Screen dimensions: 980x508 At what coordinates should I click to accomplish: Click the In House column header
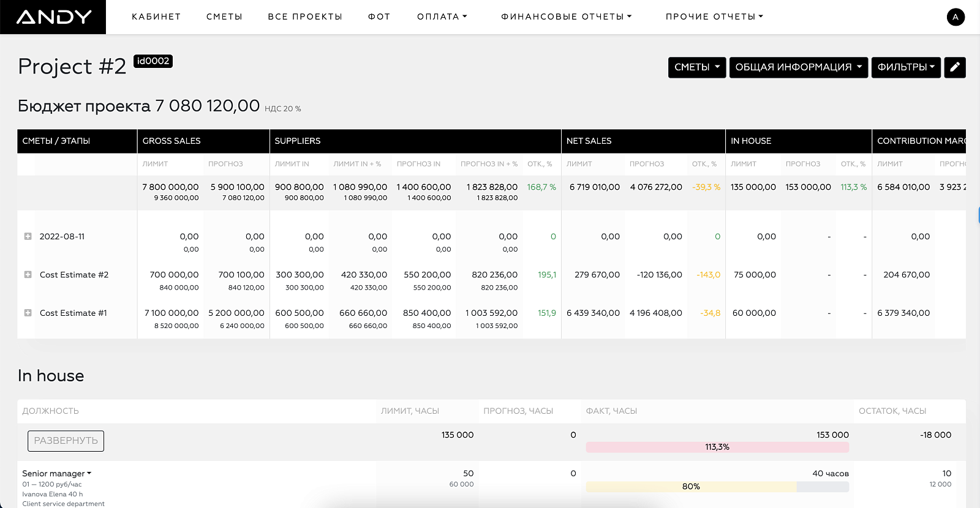pos(799,141)
